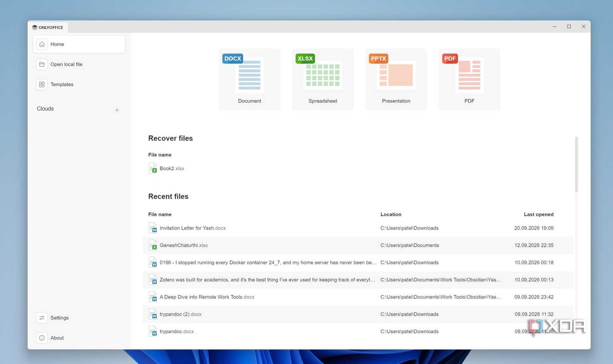The image size is (613, 364).
Task: Click the Recent files File name header
Action: pyautogui.click(x=160, y=214)
